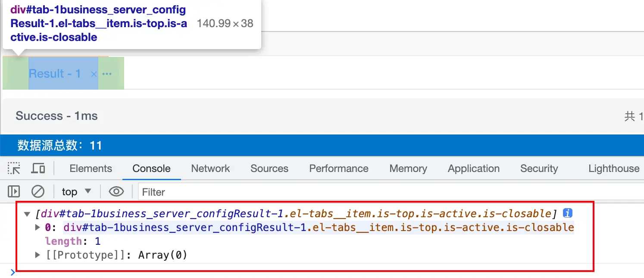Go to the Sources tab
The image size is (644, 278).
tap(269, 169)
